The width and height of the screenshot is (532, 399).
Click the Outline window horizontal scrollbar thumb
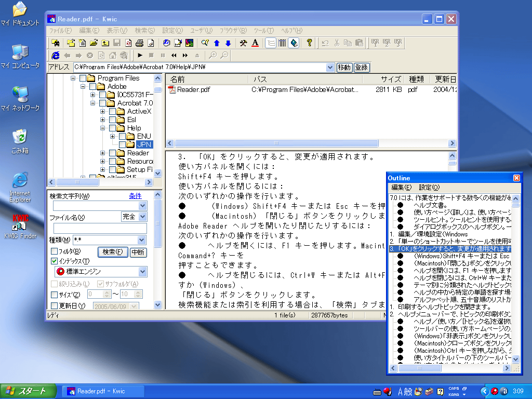coord(420,368)
